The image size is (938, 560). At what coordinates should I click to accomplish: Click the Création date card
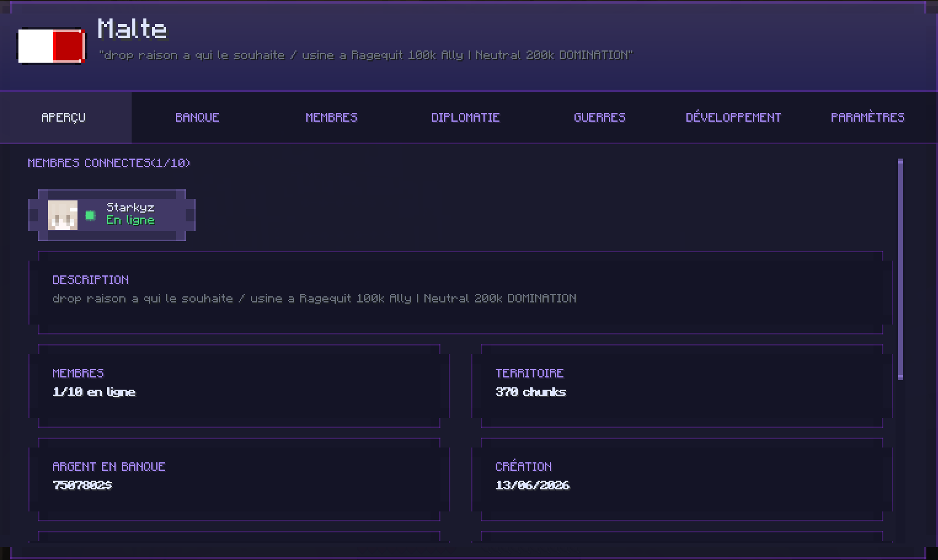(x=682, y=479)
